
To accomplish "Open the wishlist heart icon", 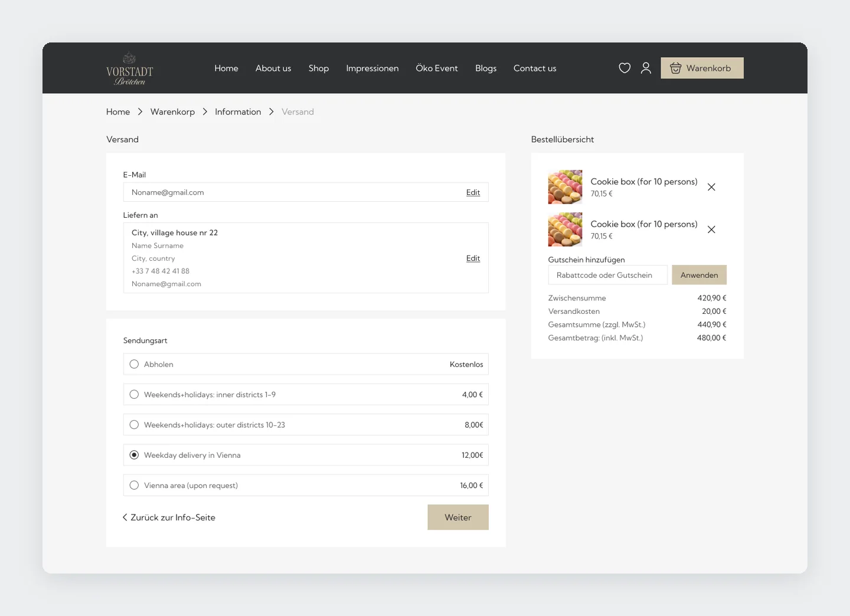I will tap(625, 68).
